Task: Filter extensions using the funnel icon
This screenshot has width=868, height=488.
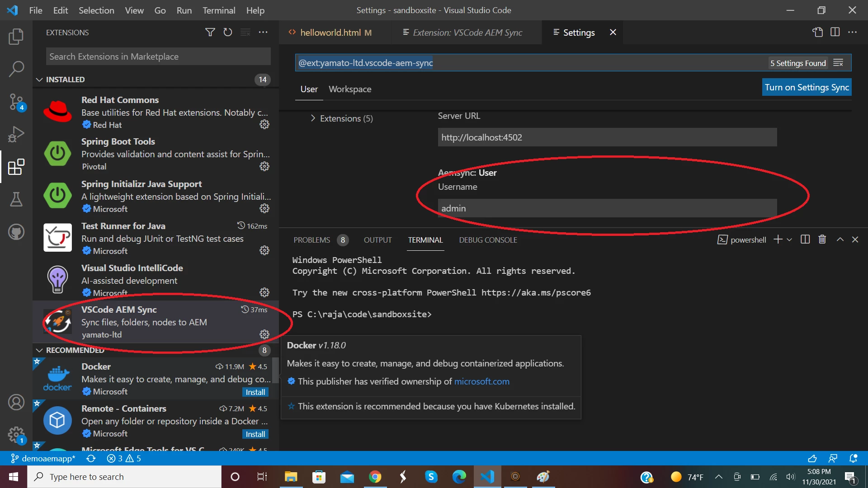Action: pos(210,33)
